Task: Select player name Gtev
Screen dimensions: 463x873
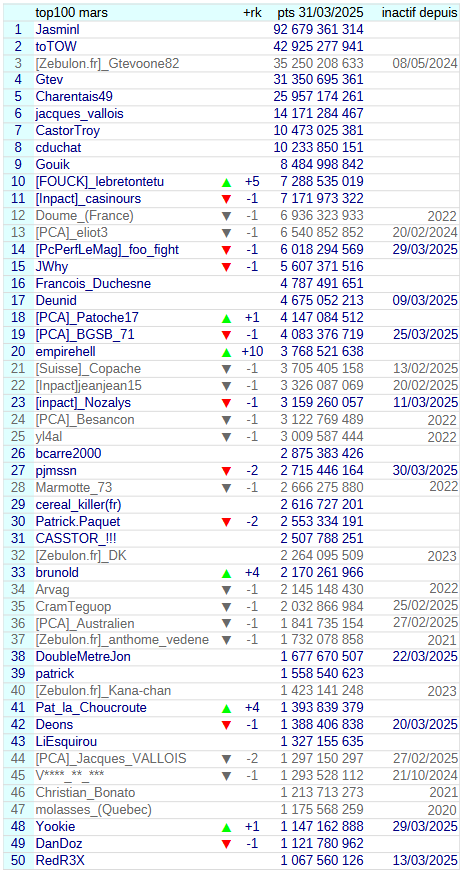Action: click(50, 80)
